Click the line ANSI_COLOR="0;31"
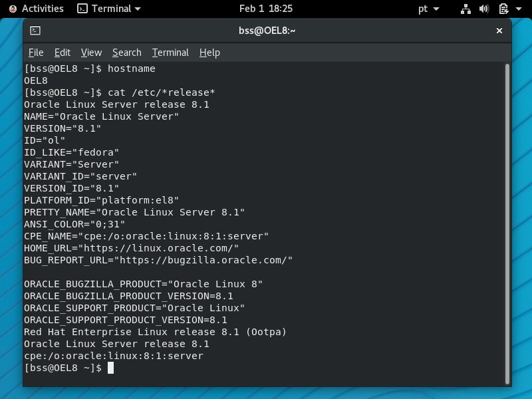This screenshot has height=399, width=532. click(x=74, y=224)
